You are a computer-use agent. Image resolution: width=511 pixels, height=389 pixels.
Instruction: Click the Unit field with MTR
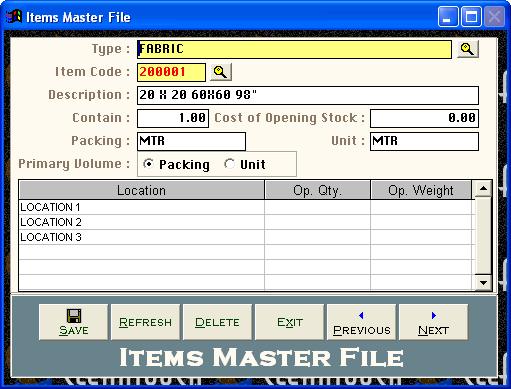point(424,141)
